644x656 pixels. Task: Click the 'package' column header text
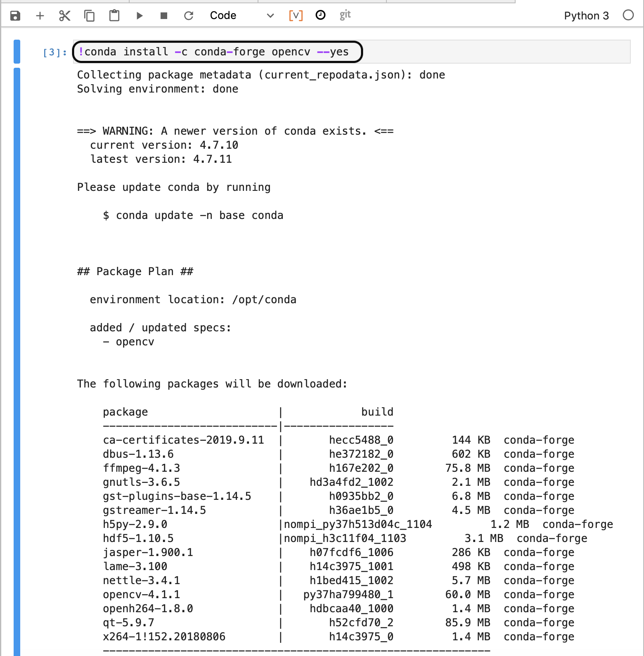[x=125, y=412]
